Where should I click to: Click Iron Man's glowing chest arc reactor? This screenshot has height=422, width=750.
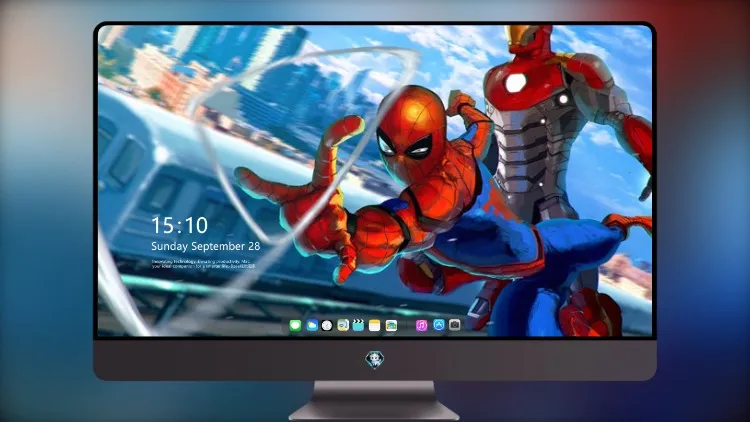pyautogui.click(x=516, y=82)
